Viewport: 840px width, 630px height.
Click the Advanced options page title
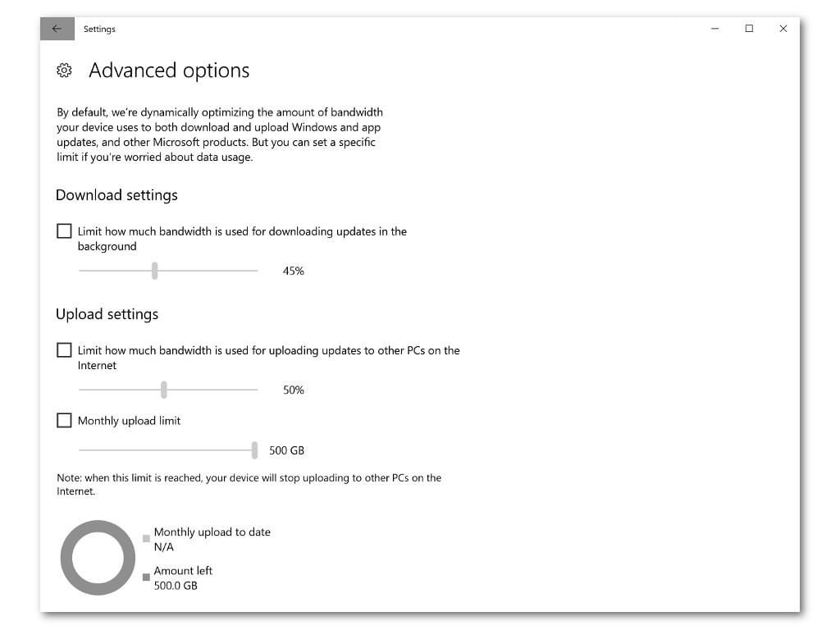click(169, 71)
